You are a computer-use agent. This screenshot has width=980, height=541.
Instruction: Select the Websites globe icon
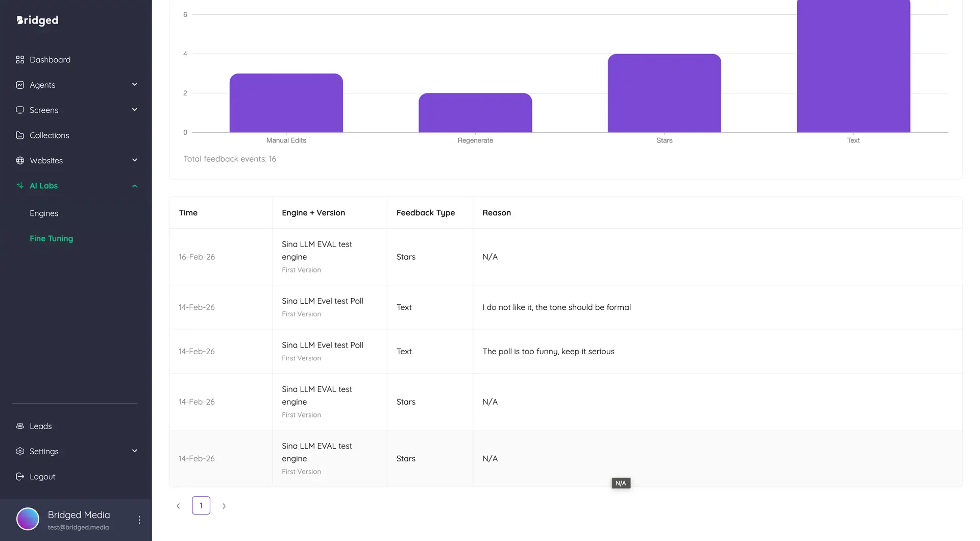coord(20,160)
